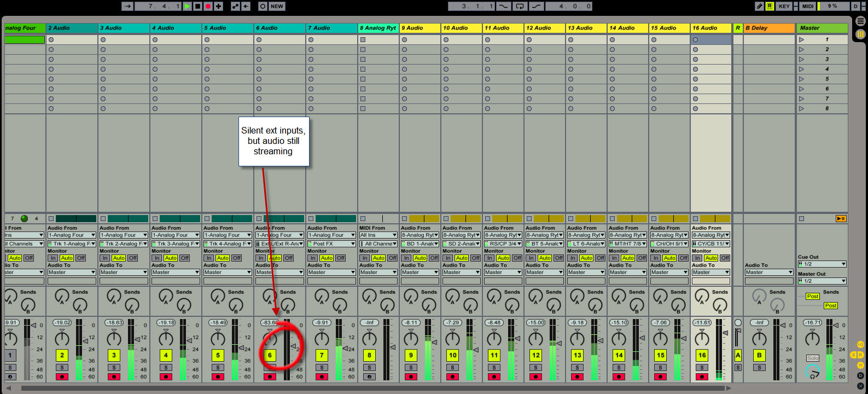Click the KEY map mode button
The image size is (868, 394).
point(784,6)
